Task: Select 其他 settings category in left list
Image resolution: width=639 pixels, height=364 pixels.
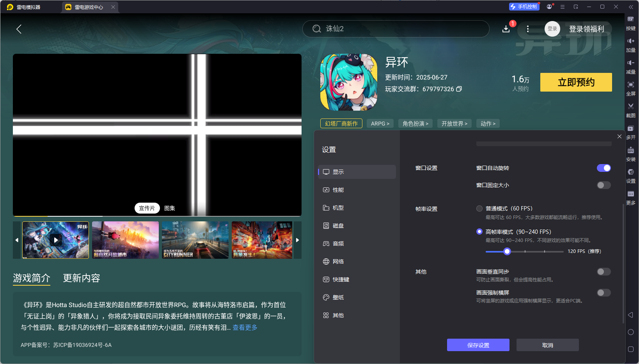Action: [x=357, y=315]
